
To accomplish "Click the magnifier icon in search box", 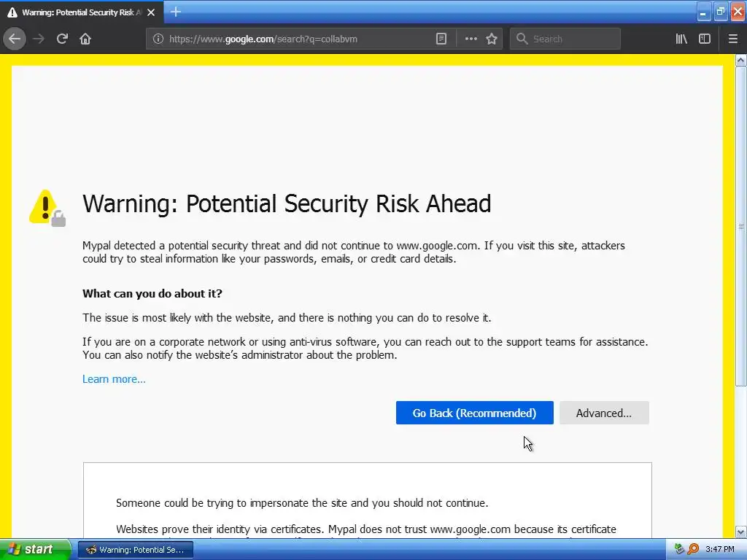I will pos(522,39).
